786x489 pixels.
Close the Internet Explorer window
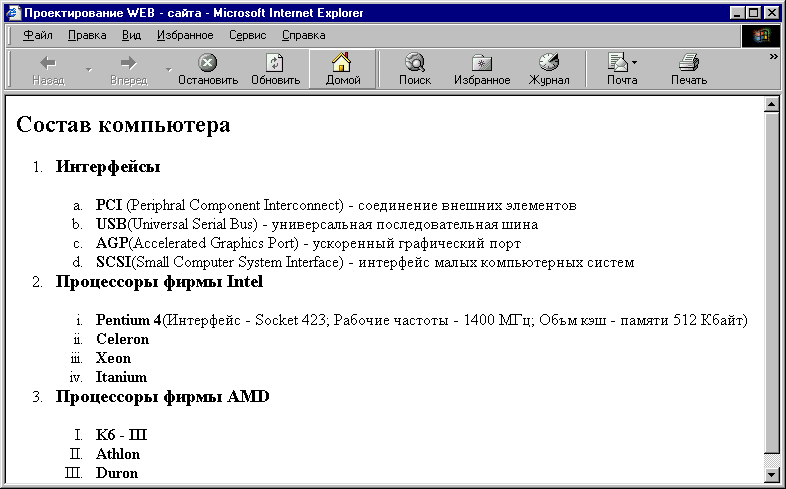tap(771, 13)
